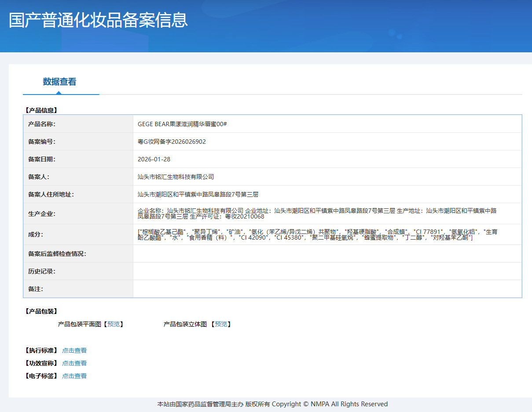Select the 成分 ingredient list text
The width and height of the screenshot is (532, 412).
click(317, 234)
